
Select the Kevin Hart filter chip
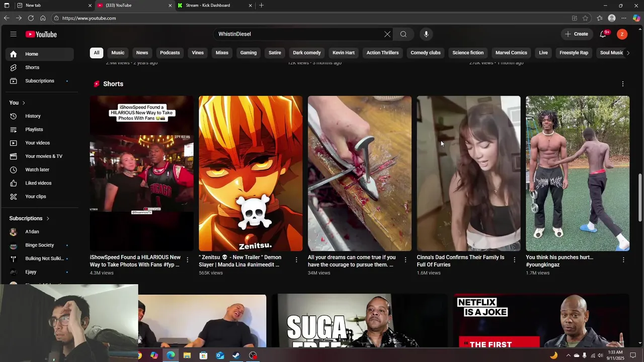pyautogui.click(x=344, y=53)
